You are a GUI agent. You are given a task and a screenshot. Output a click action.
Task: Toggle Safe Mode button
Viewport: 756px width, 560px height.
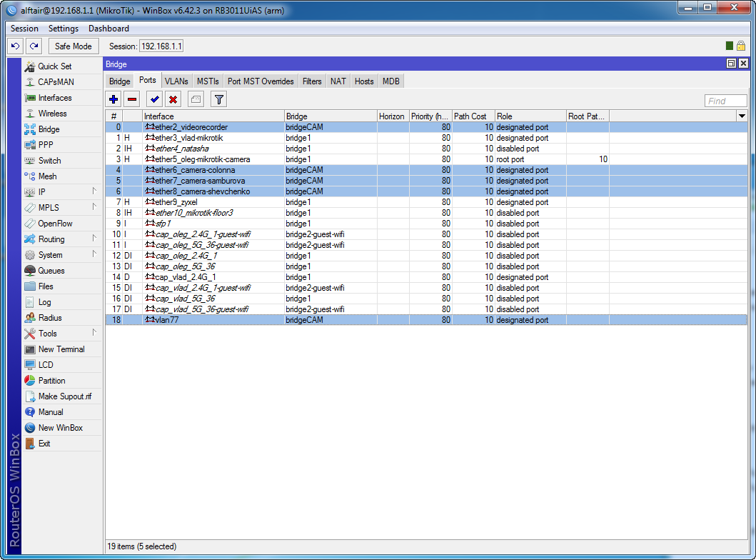click(74, 46)
